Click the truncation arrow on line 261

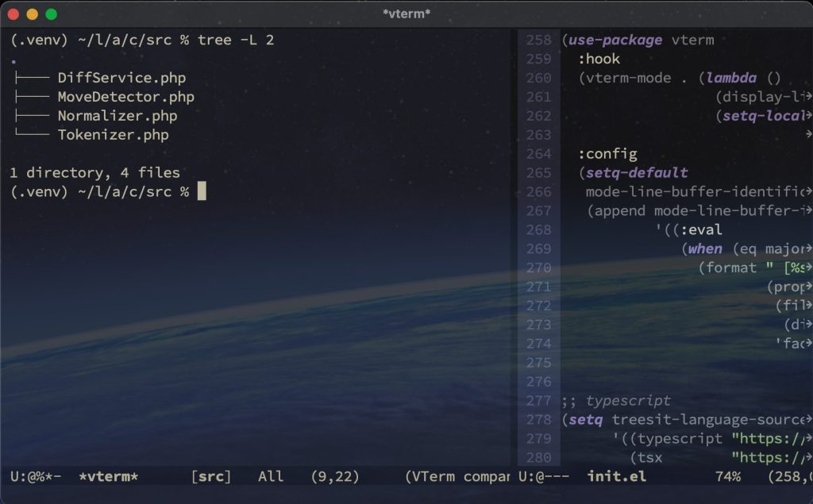pos(808,97)
